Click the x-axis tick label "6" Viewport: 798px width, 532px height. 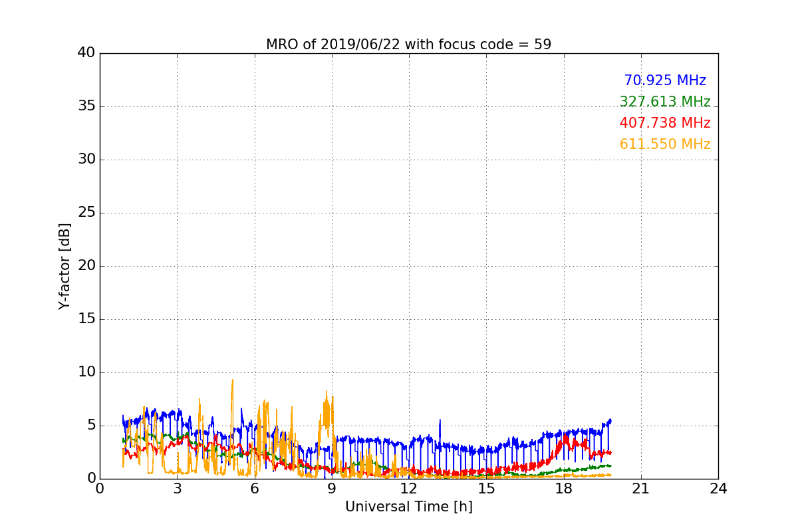coord(255,489)
